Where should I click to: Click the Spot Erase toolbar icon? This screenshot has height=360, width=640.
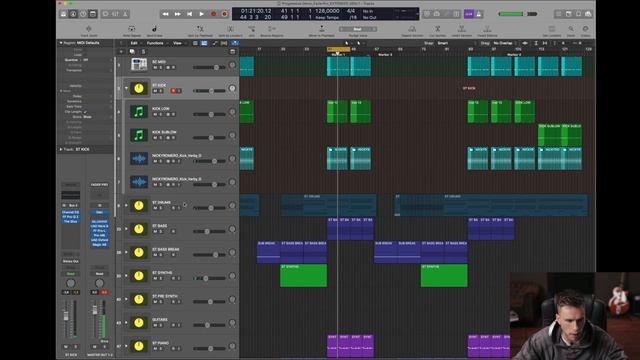154,30
